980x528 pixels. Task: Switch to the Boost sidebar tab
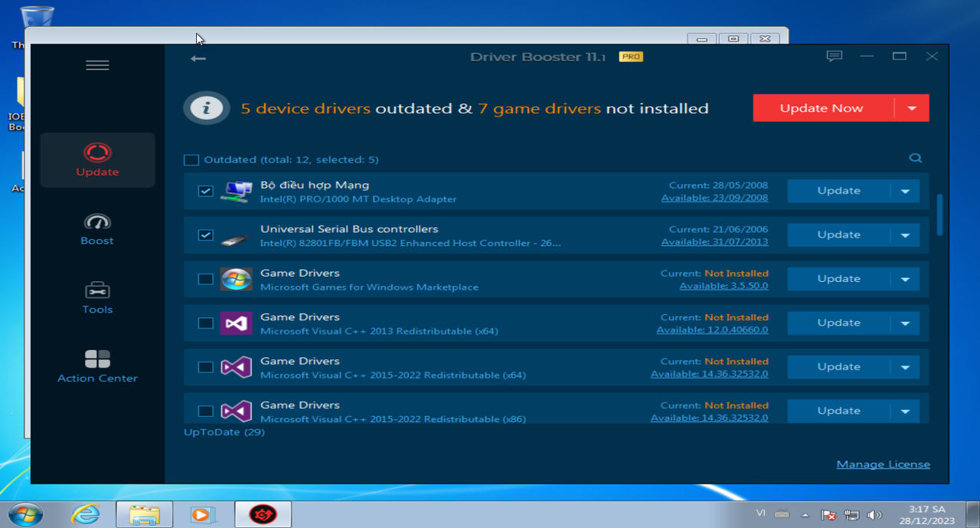click(97, 229)
